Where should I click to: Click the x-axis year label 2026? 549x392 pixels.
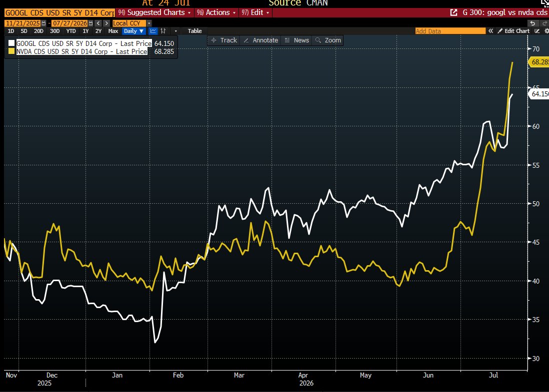(x=306, y=383)
